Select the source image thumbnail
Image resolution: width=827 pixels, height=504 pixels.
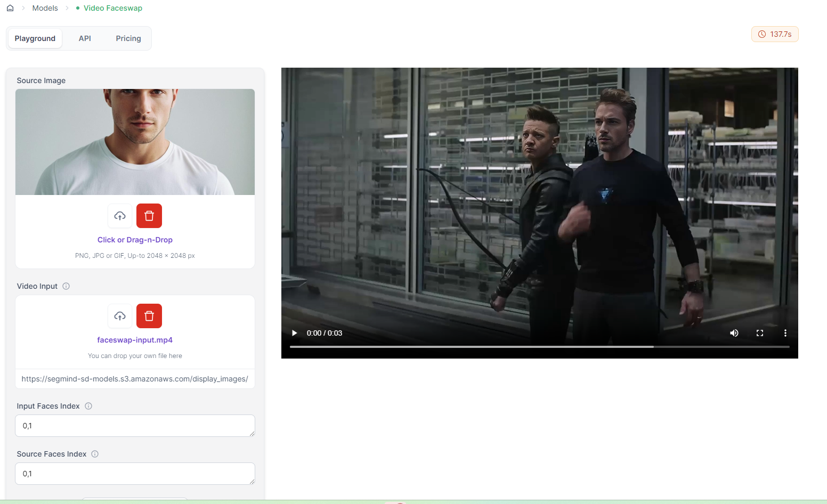(135, 142)
